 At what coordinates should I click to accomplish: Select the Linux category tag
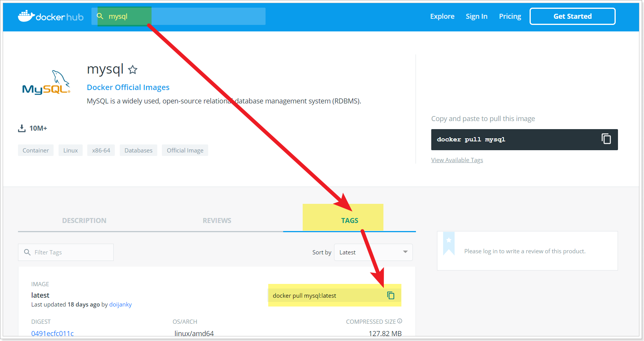click(x=70, y=151)
